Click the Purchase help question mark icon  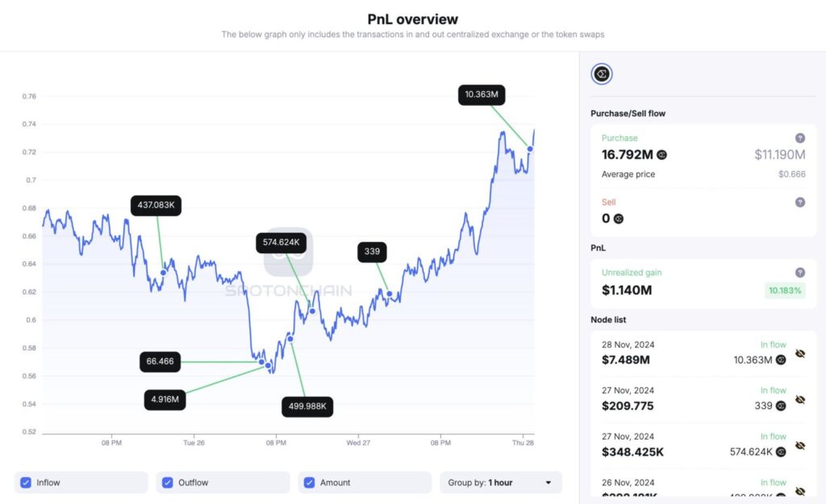(800, 138)
